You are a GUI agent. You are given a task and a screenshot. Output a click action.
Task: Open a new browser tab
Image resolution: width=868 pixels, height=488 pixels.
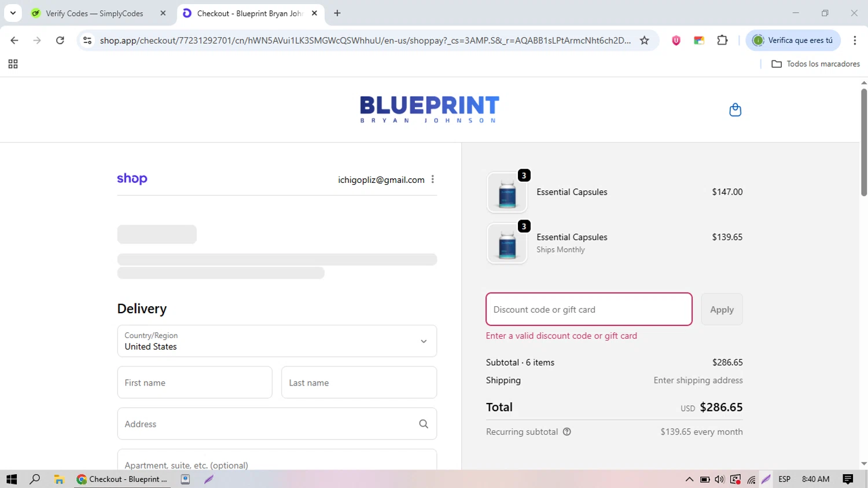click(x=337, y=13)
